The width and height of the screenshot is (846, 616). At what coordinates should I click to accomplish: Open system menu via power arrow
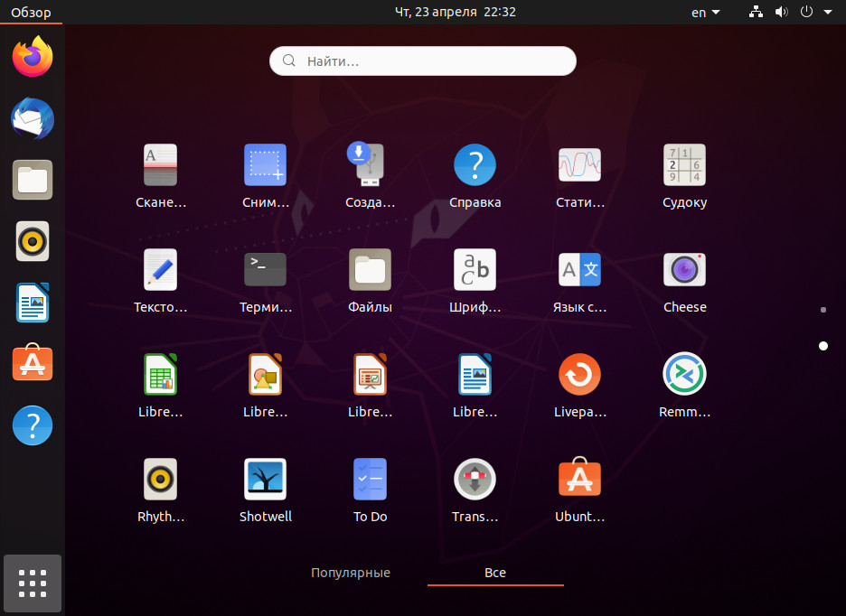[828, 12]
